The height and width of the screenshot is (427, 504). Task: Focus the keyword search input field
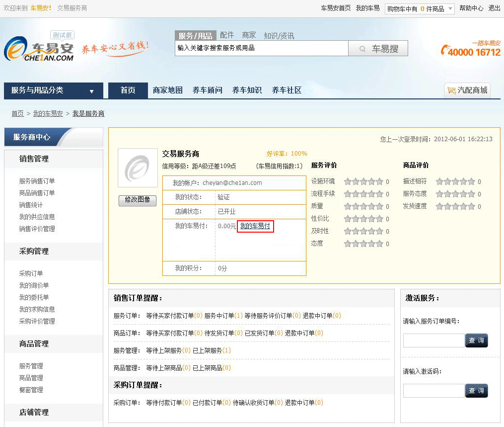coord(262,48)
